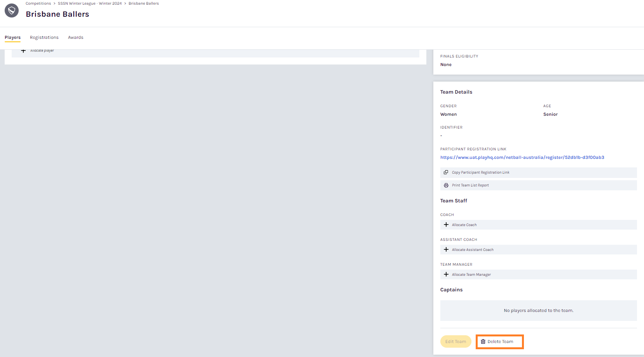Switch to the Registrations tab
The image size is (644, 357).
[x=44, y=38]
